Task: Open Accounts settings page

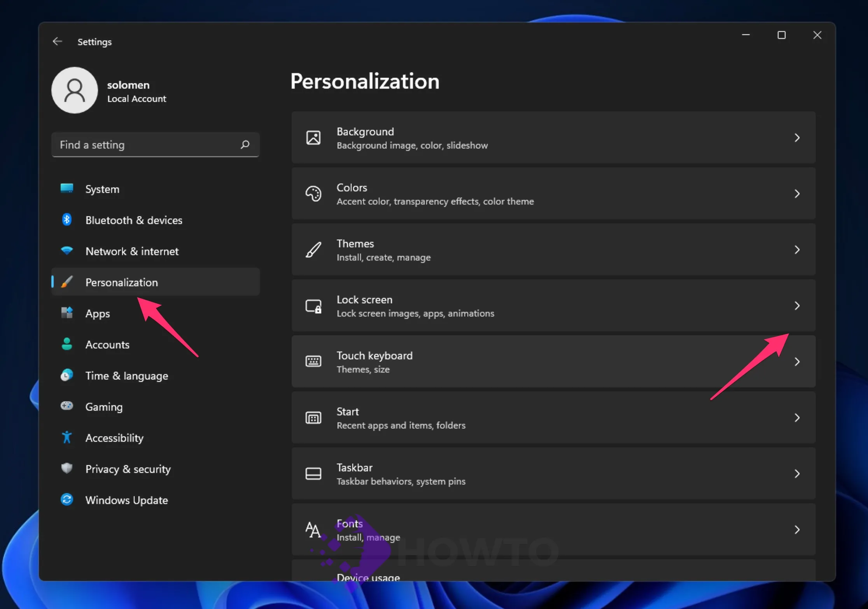Action: [156, 345]
